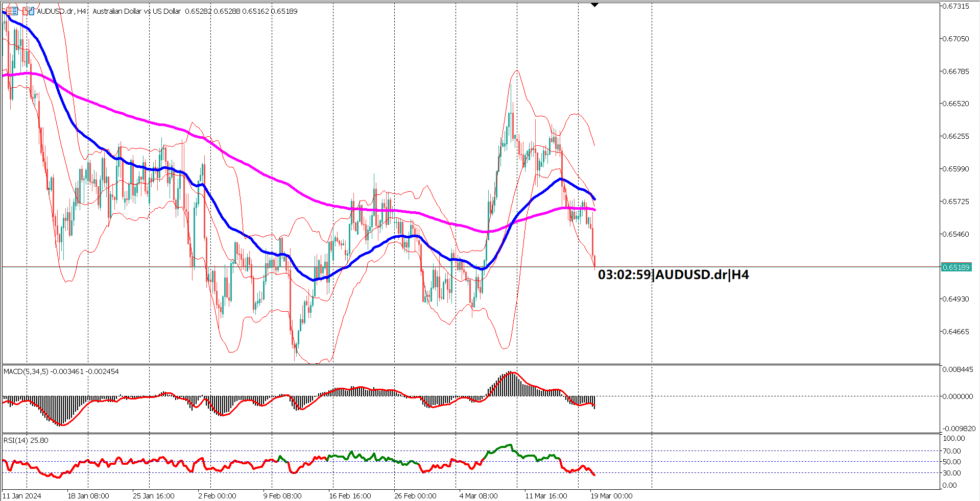Open the one-click trading panel icon
Viewport: 980px width, 501px height.
(12, 11)
